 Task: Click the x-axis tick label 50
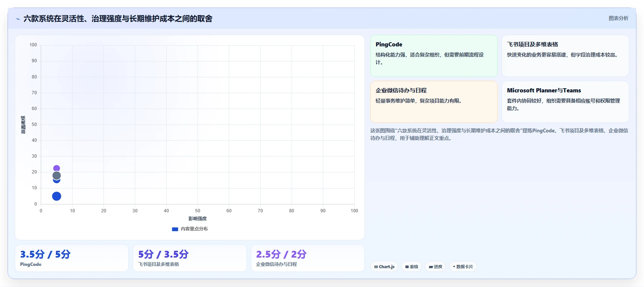[198, 211]
